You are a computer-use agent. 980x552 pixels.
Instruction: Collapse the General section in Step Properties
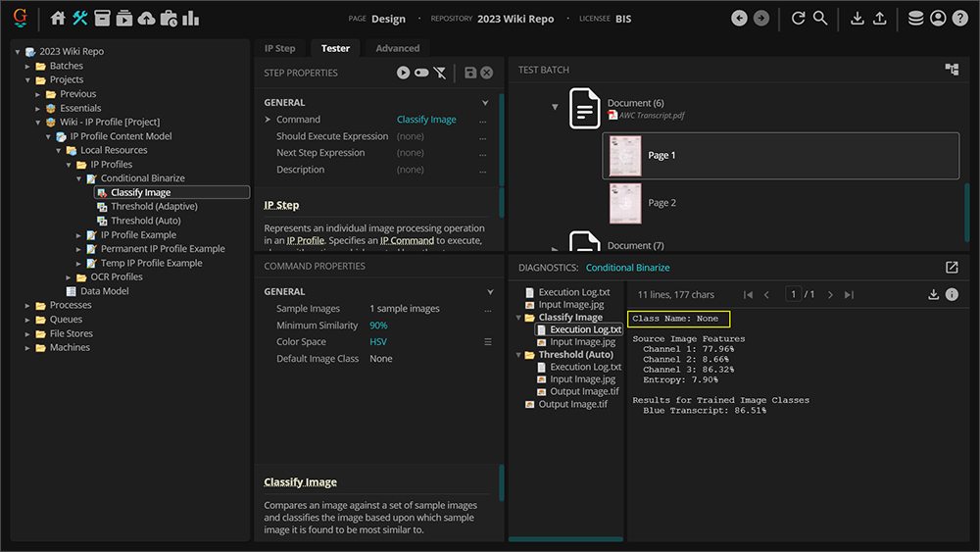[485, 103]
